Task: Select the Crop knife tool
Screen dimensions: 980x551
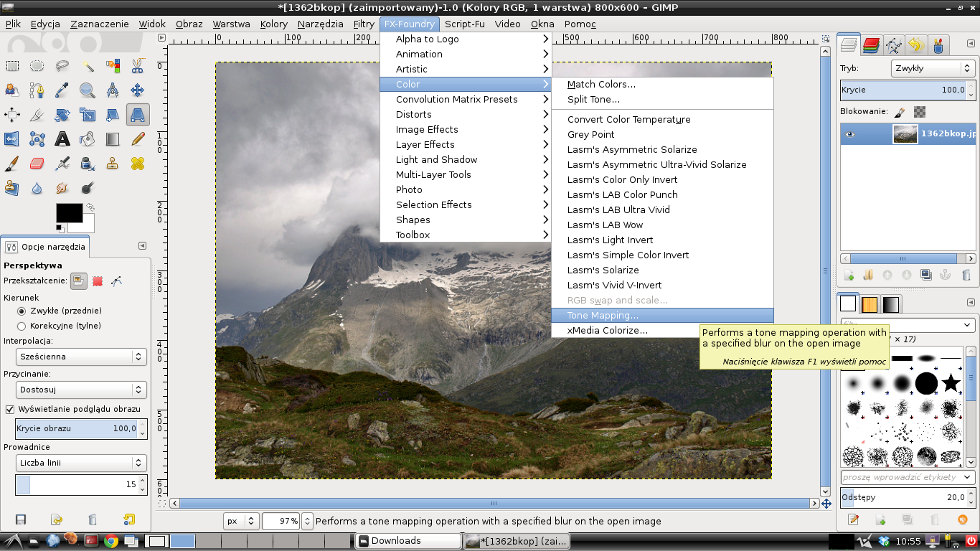Action: pos(37,115)
